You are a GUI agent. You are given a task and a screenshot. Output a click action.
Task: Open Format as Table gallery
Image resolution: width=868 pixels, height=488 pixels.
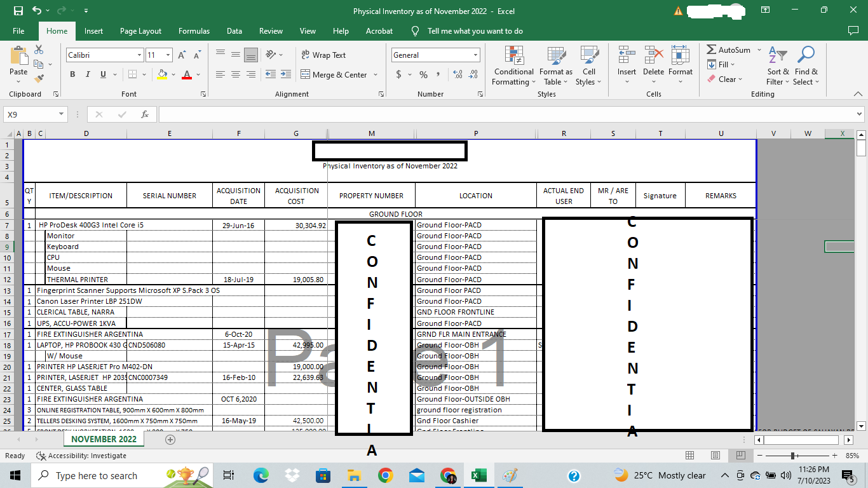(x=556, y=66)
